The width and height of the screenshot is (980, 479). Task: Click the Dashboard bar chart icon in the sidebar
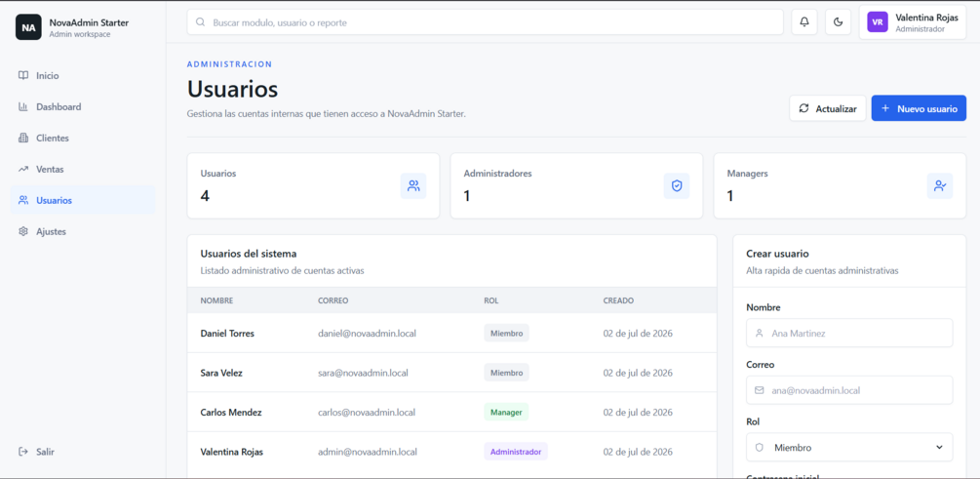click(23, 107)
